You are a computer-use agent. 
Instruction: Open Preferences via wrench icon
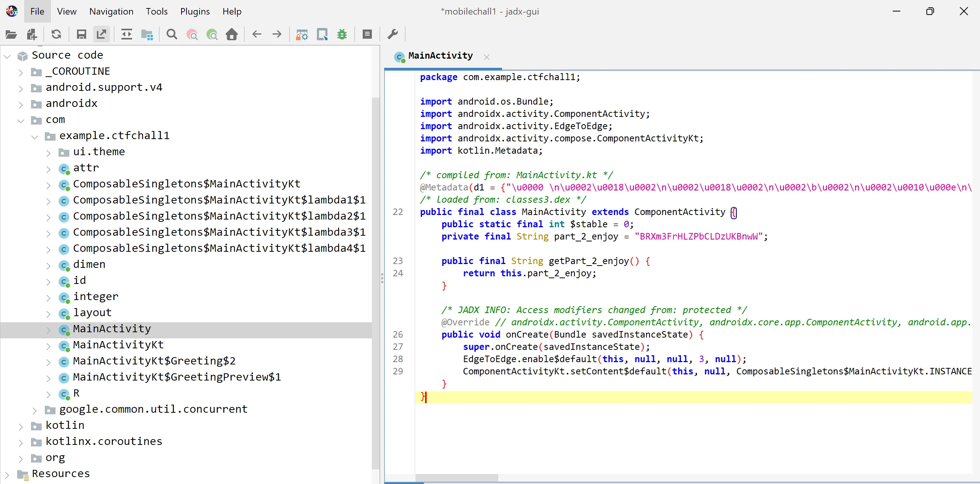click(x=393, y=34)
